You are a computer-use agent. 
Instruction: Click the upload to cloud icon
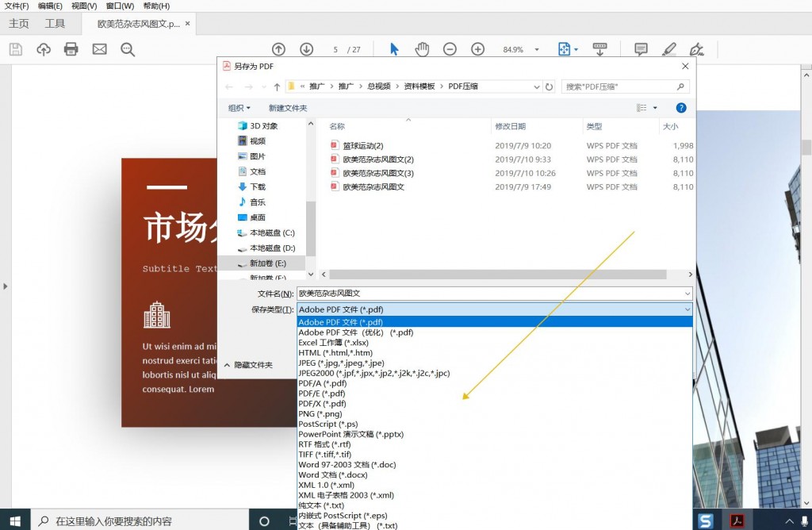(x=44, y=49)
